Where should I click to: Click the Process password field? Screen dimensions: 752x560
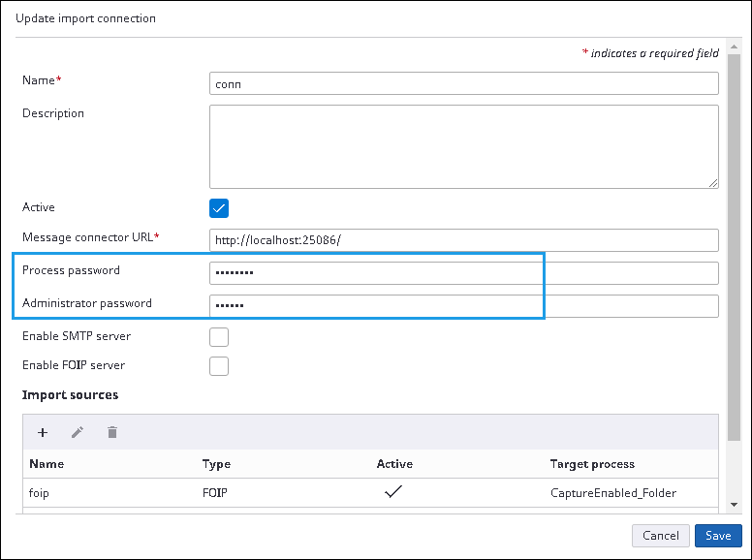(x=463, y=273)
